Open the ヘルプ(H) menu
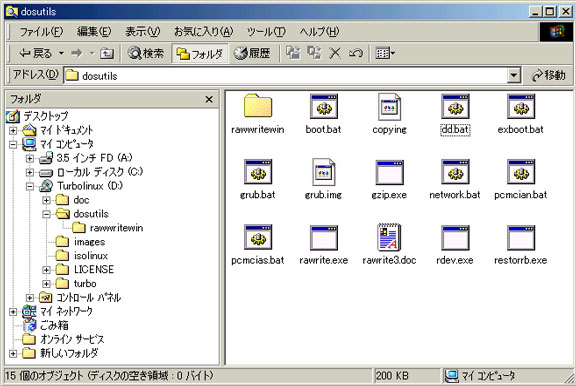The image size is (576, 386). pos(319,32)
